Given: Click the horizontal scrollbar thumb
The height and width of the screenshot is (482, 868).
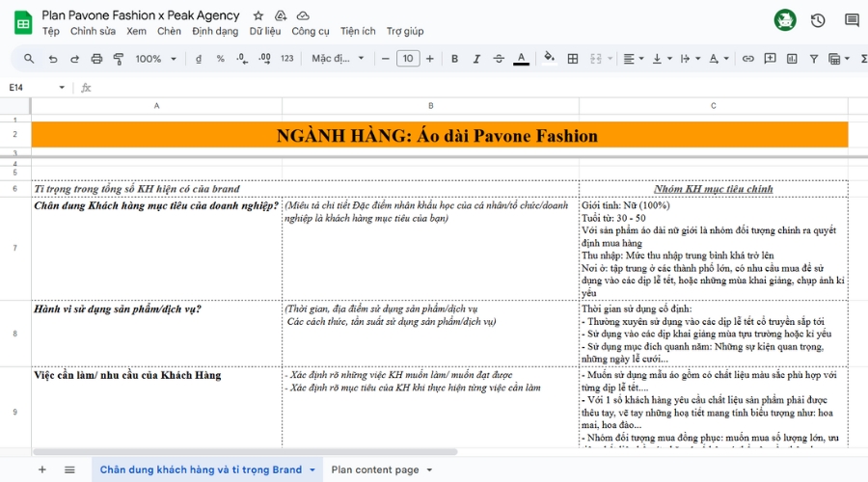Looking at the screenshot, I should (245, 452).
